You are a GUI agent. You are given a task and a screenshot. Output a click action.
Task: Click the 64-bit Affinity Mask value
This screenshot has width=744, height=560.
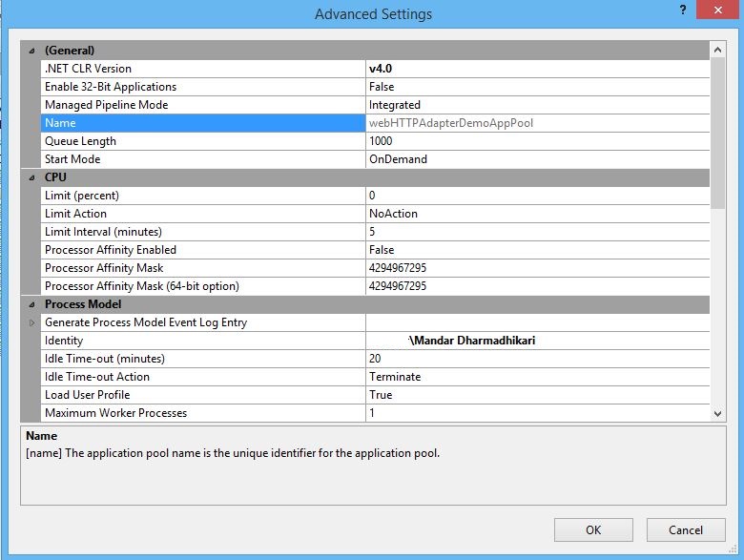pos(538,286)
